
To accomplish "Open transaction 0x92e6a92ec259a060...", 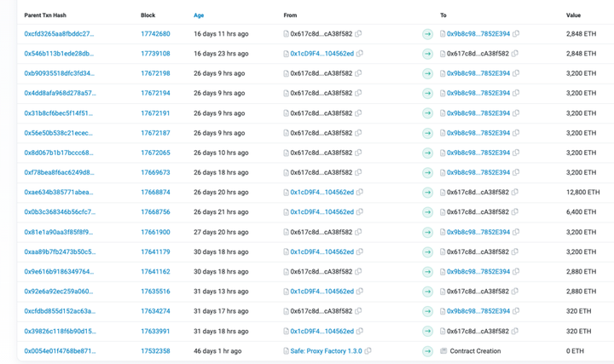I will point(59,292).
